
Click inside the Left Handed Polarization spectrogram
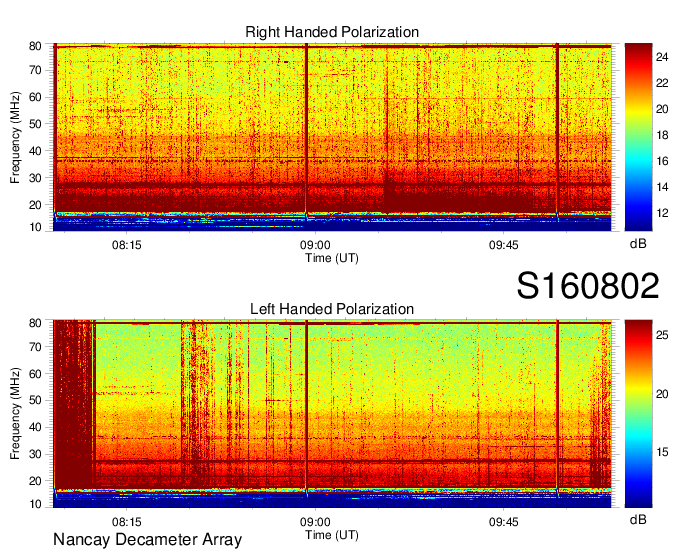coord(332,414)
